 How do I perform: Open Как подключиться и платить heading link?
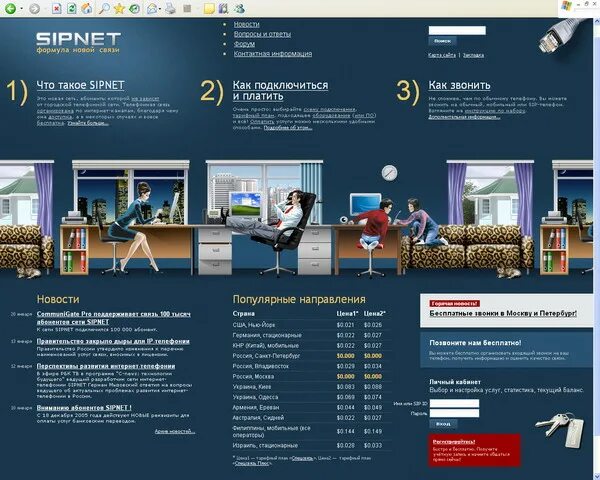[x=280, y=90]
